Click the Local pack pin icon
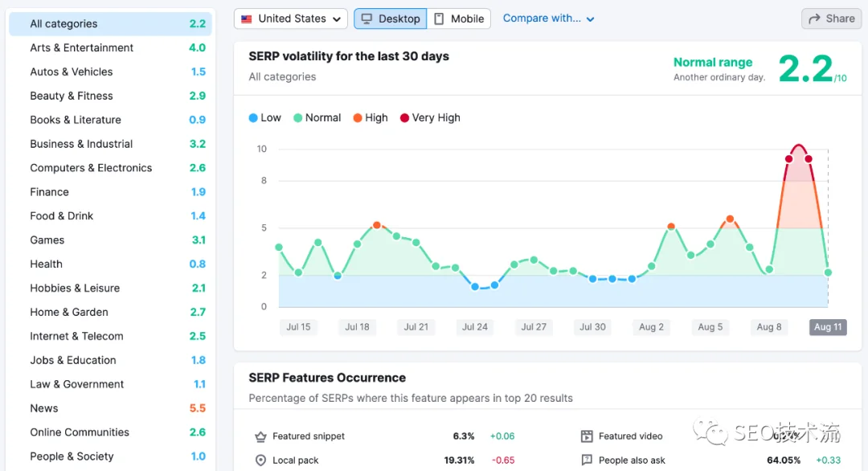 coord(260,461)
